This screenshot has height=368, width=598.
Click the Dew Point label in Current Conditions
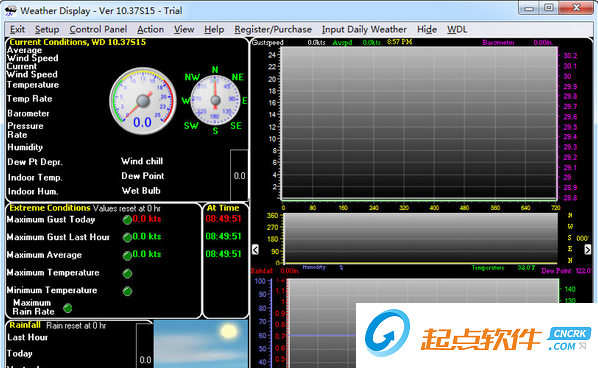point(143,176)
